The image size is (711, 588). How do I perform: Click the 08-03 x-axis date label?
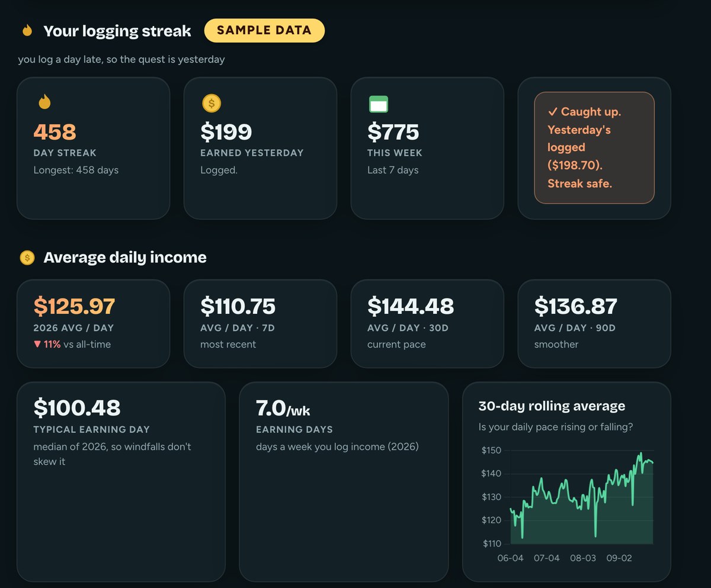click(x=582, y=558)
